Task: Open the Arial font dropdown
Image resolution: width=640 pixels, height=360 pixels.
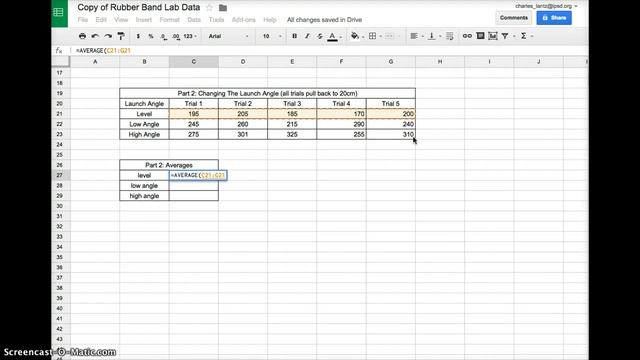Action: [x=228, y=36]
